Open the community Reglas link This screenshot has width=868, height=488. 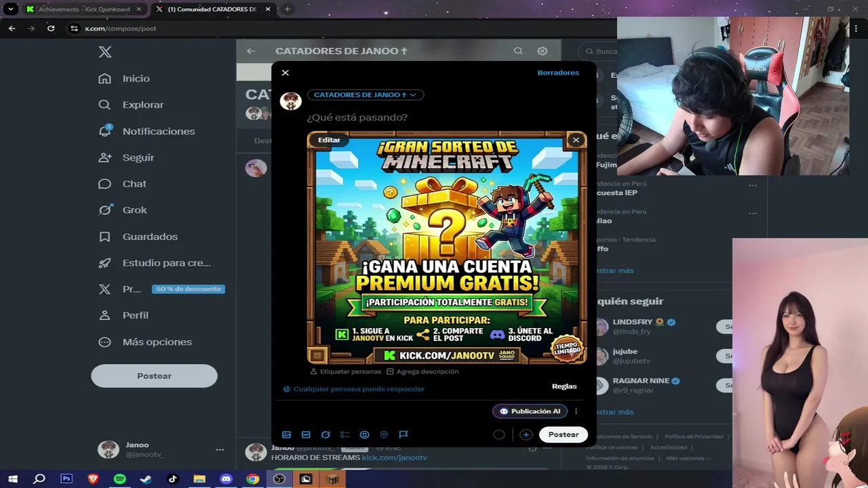[x=564, y=386]
